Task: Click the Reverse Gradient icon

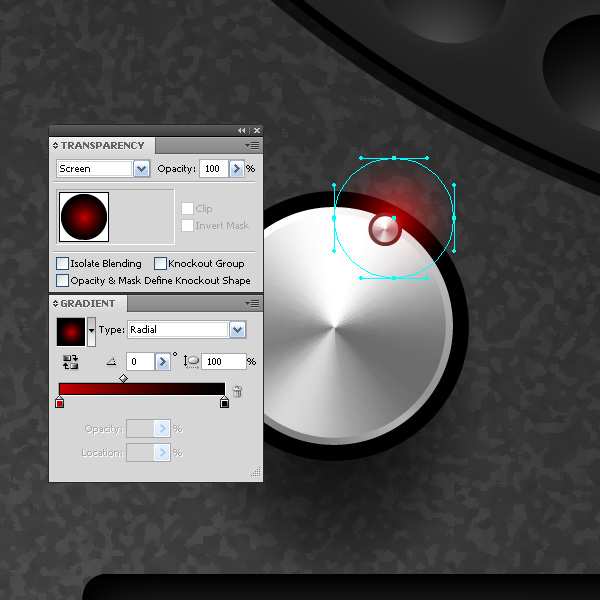Action: [71, 362]
